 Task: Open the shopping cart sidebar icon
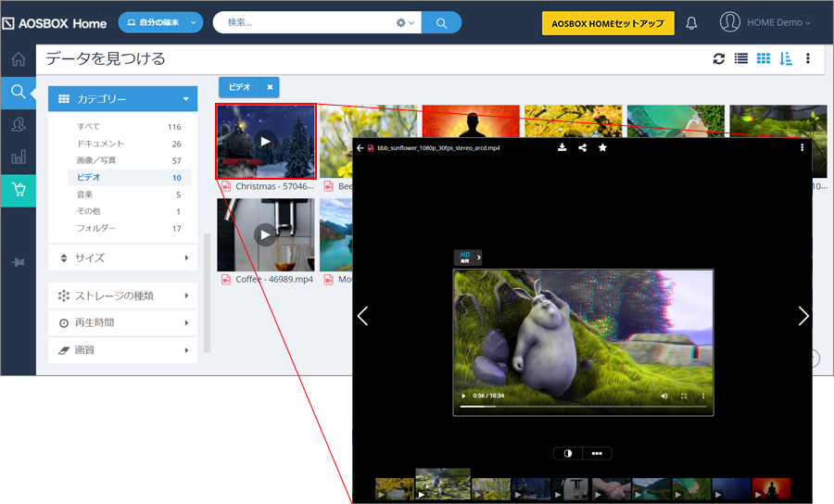19,190
